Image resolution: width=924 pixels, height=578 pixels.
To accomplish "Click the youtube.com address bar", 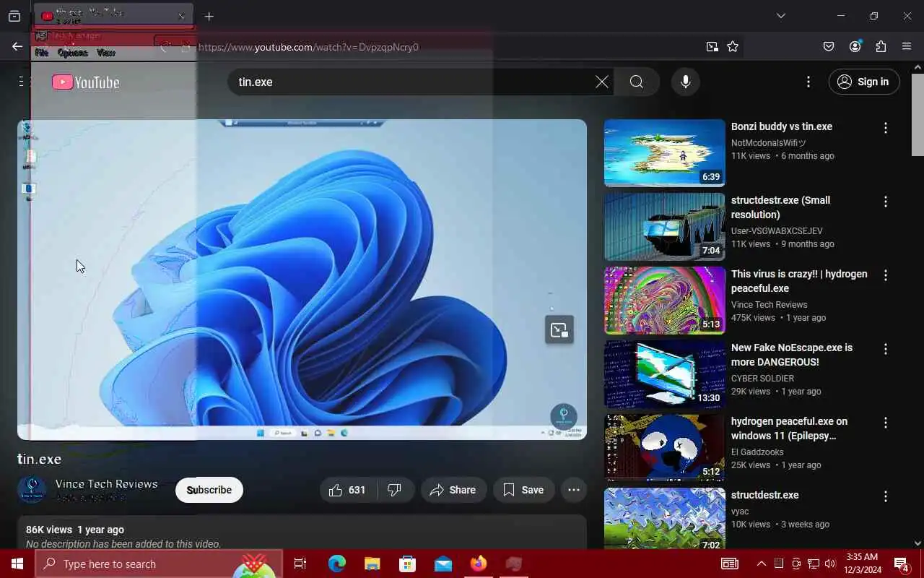I will click(x=448, y=47).
